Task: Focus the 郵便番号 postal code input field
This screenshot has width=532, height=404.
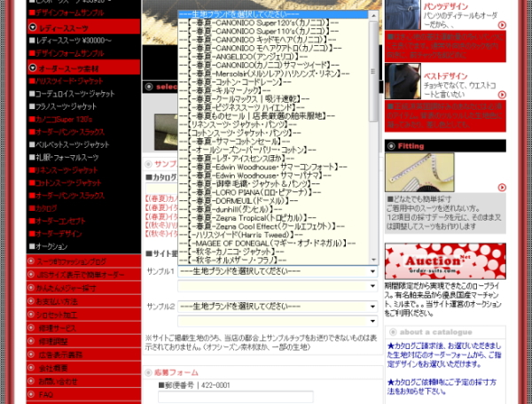Action: (x=236, y=397)
